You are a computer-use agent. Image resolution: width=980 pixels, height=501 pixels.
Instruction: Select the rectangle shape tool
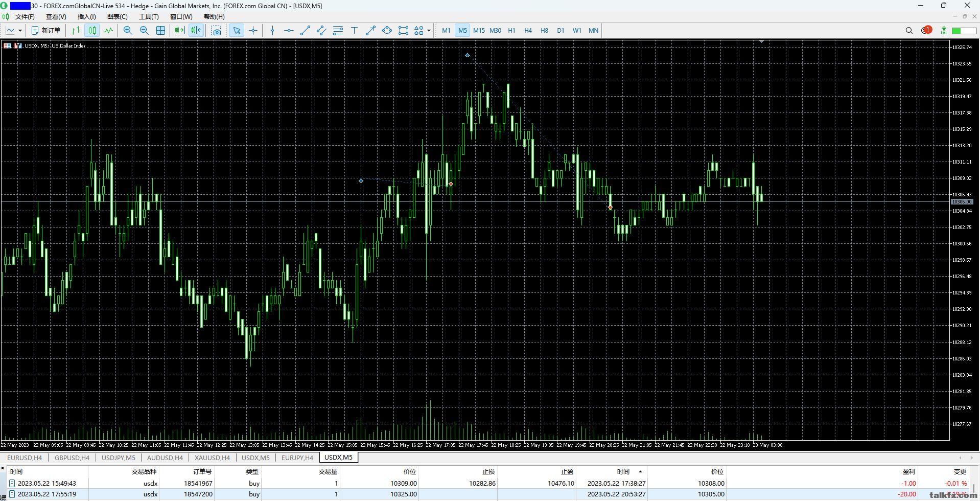point(403,31)
